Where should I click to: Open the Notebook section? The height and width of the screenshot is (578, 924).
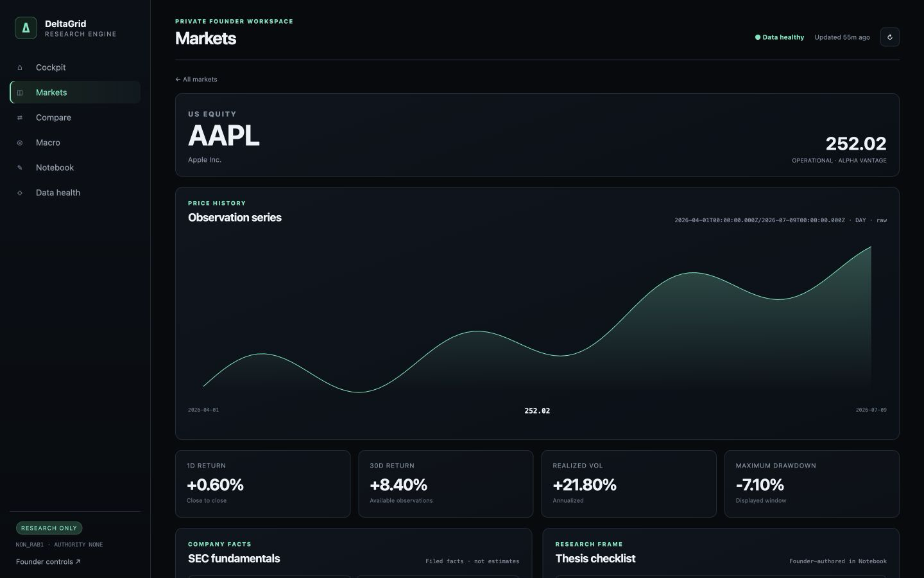pyautogui.click(x=75, y=168)
